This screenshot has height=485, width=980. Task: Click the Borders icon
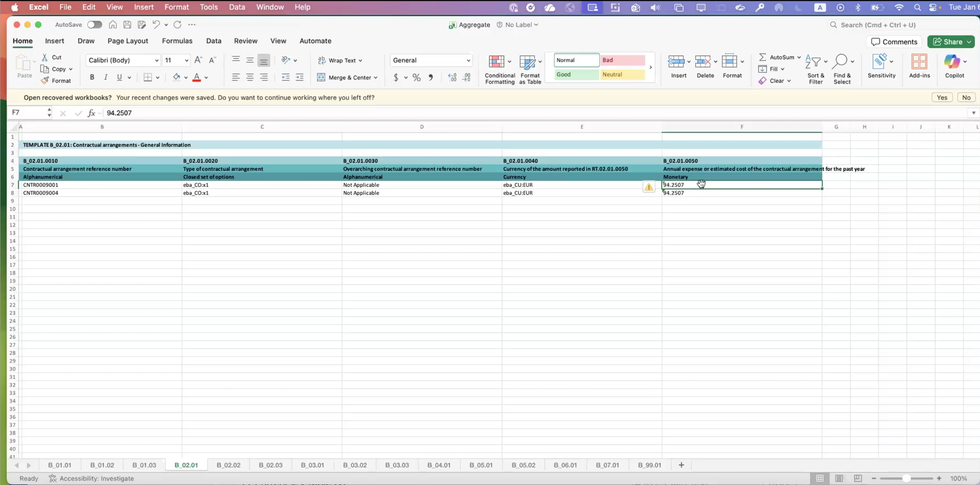148,77
